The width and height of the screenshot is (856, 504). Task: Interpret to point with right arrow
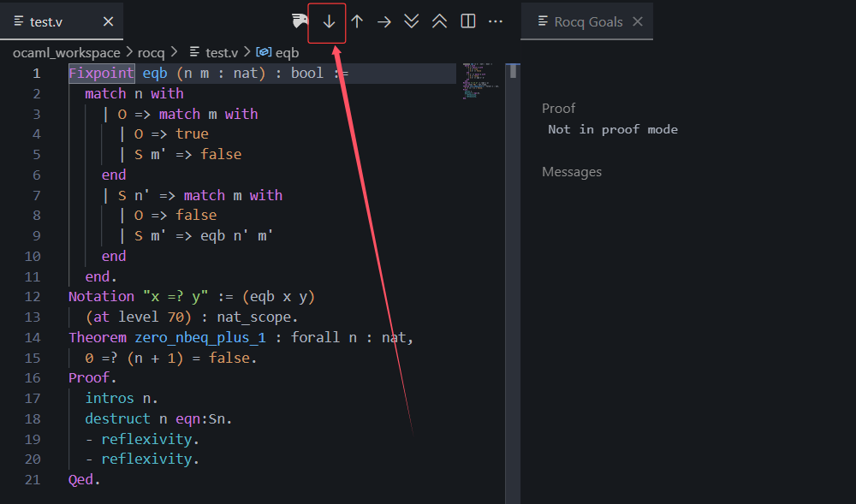click(x=384, y=21)
